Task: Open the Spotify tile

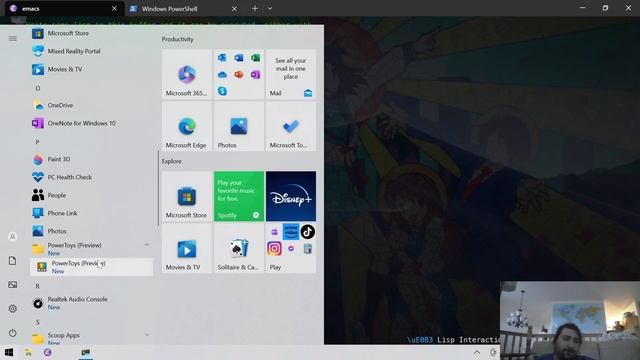Action: pyautogui.click(x=239, y=196)
